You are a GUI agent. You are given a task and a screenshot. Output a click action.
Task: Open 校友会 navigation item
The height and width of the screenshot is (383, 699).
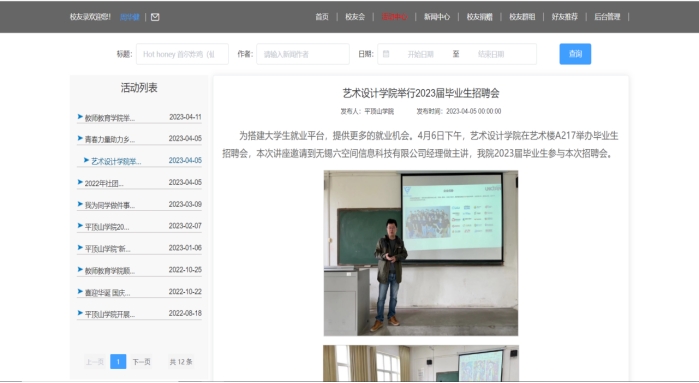click(355, 17)
